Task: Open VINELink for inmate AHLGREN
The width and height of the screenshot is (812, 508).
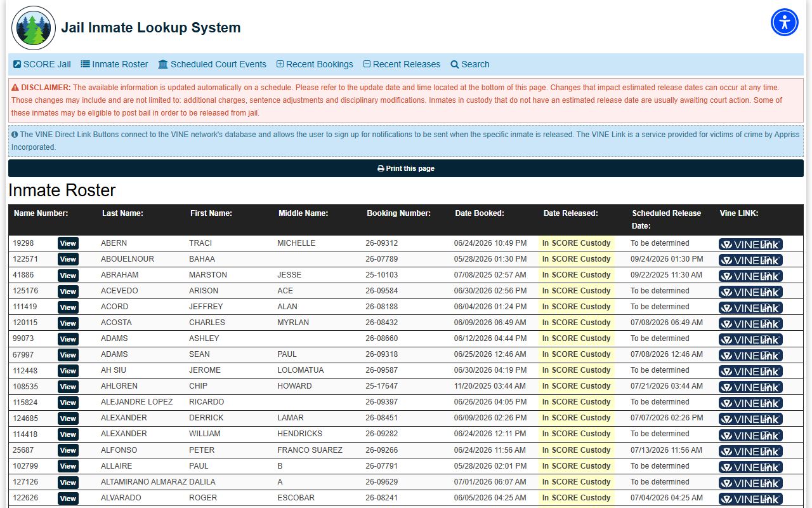Action: pos(750,387)
